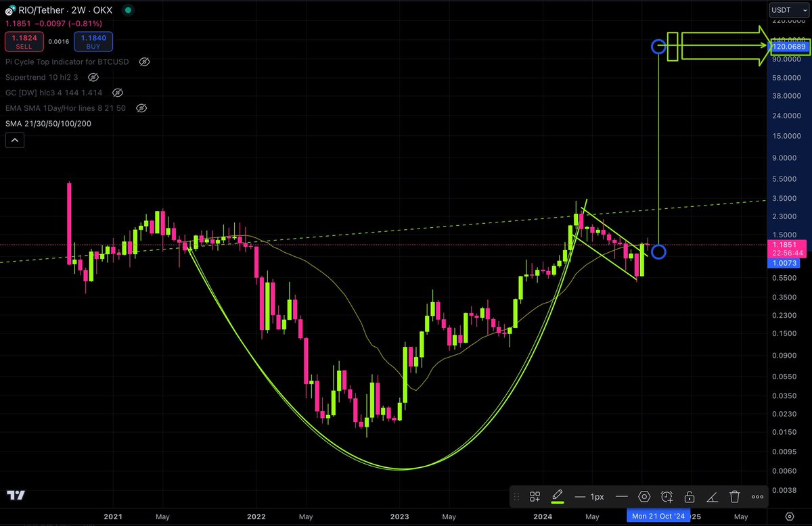This screenshot has width=812, height=526.
Task: Select lower blue anchor point near 1.0073
Action: (658, 252)
